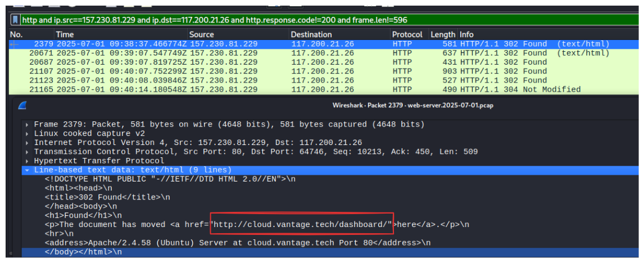This screenshot has height=263, width=644.
Task: Select the 304 Not Modified packet 21165
Action: point(323,89)
